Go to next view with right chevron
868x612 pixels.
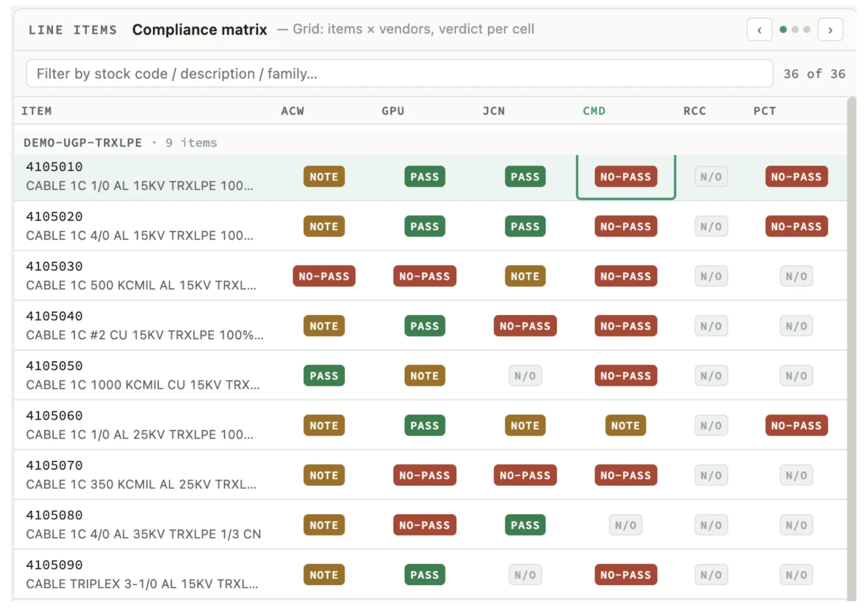[830, 30]
